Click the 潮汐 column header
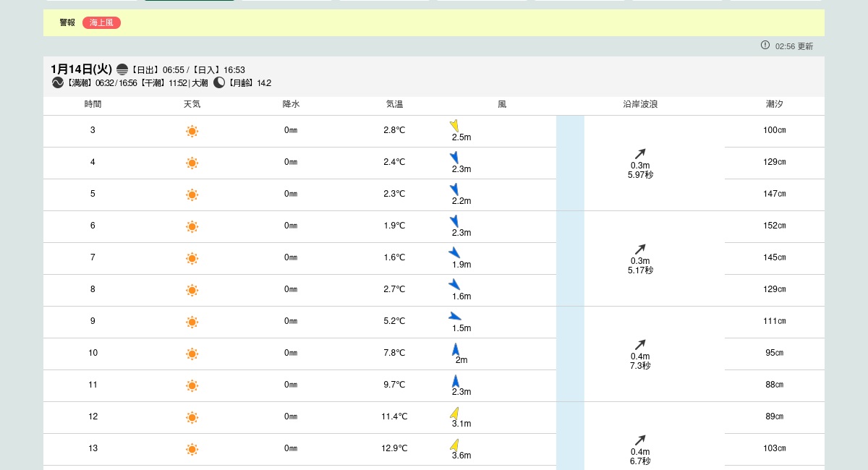868x470 pixels. point(775,104)
